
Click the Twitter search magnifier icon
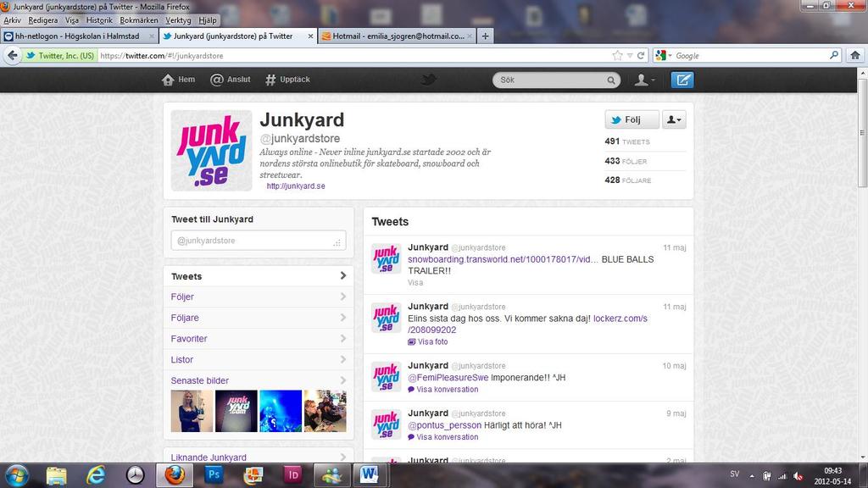coord(610,80)
